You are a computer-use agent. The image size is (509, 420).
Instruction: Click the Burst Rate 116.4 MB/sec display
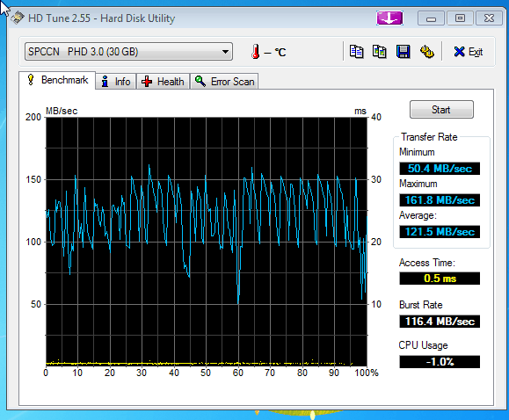440,322
